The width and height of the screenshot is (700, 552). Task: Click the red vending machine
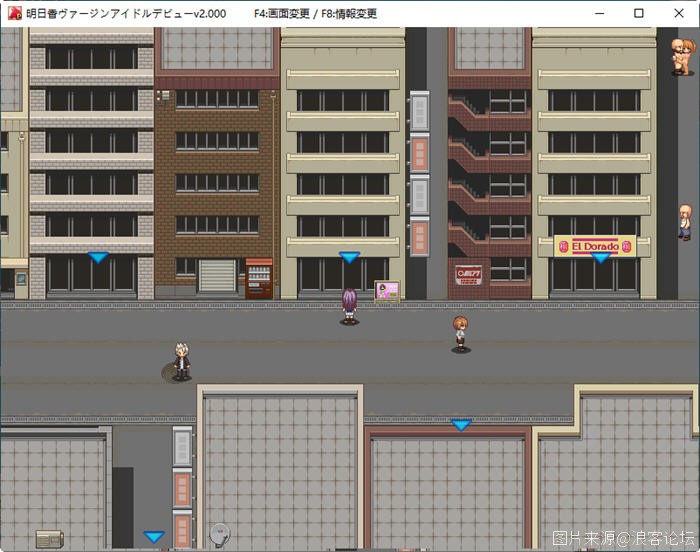pos(258,278)
